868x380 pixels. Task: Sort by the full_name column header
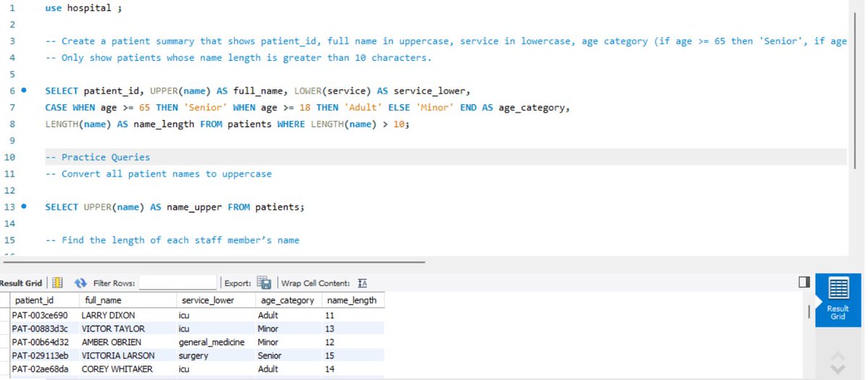click(127, 300)
